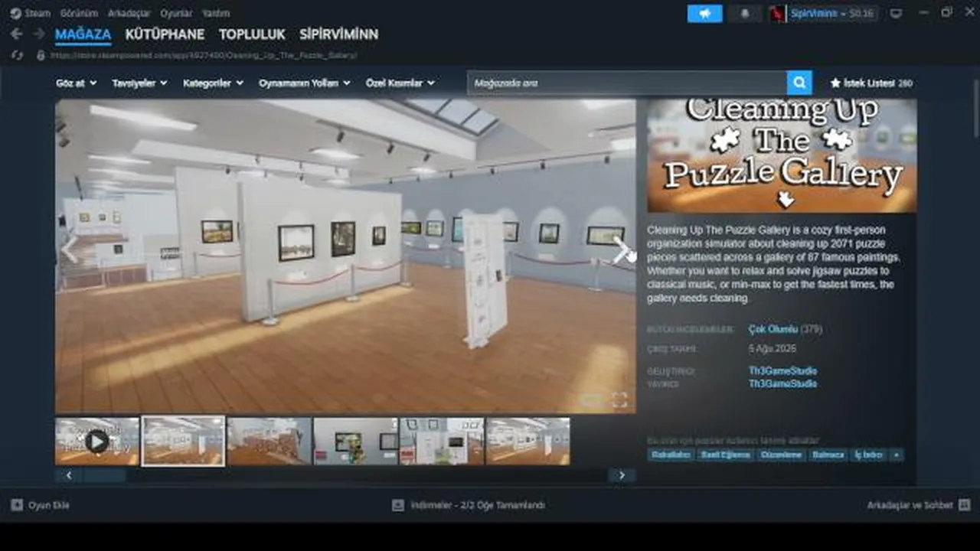Open the notifications bell
Viewport: 980px width, 551px height.
(x=745, y=14)
